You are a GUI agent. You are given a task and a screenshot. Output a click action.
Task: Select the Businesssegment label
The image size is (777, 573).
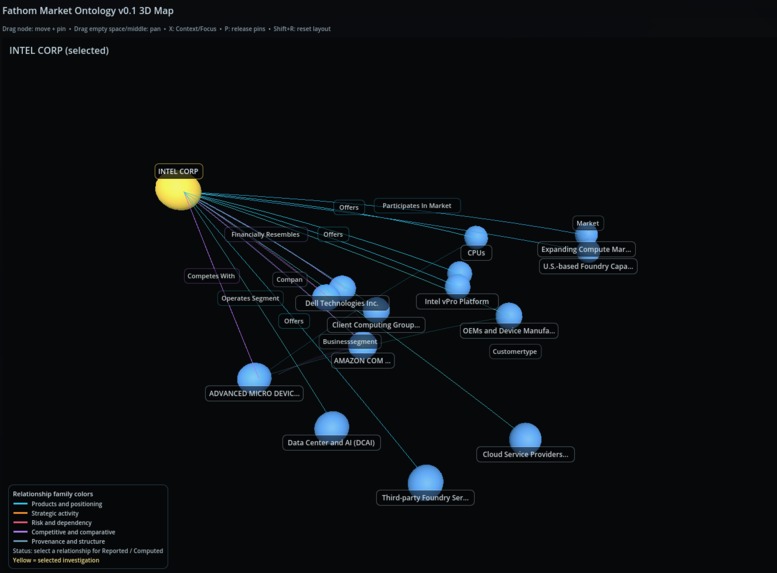pyautogui.click(x=350, y=342)
